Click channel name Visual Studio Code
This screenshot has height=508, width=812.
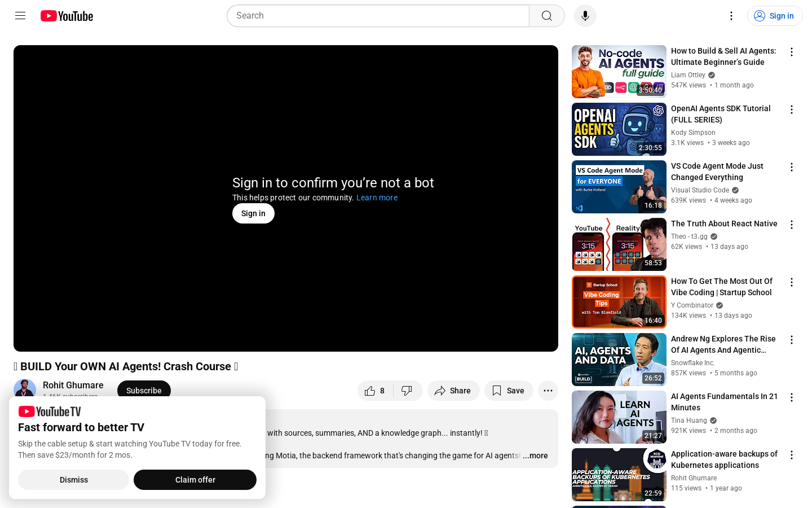tap(700, 190)
